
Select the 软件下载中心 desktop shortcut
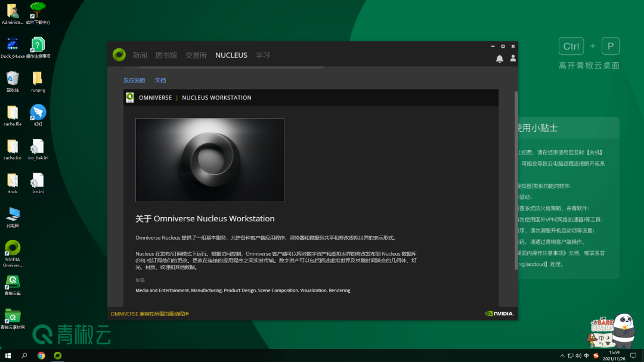38,14
